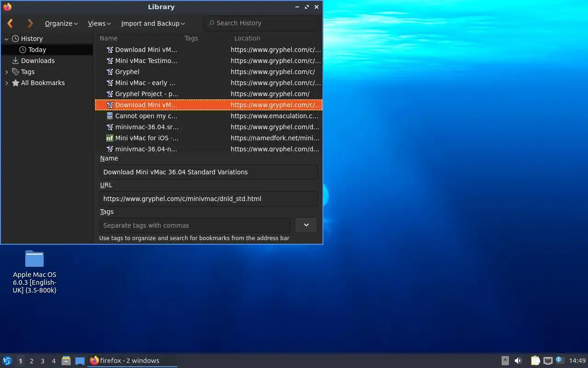Screen dimensions: 588x368
Task: Maximize the Library window
Action: click(307, 7)
